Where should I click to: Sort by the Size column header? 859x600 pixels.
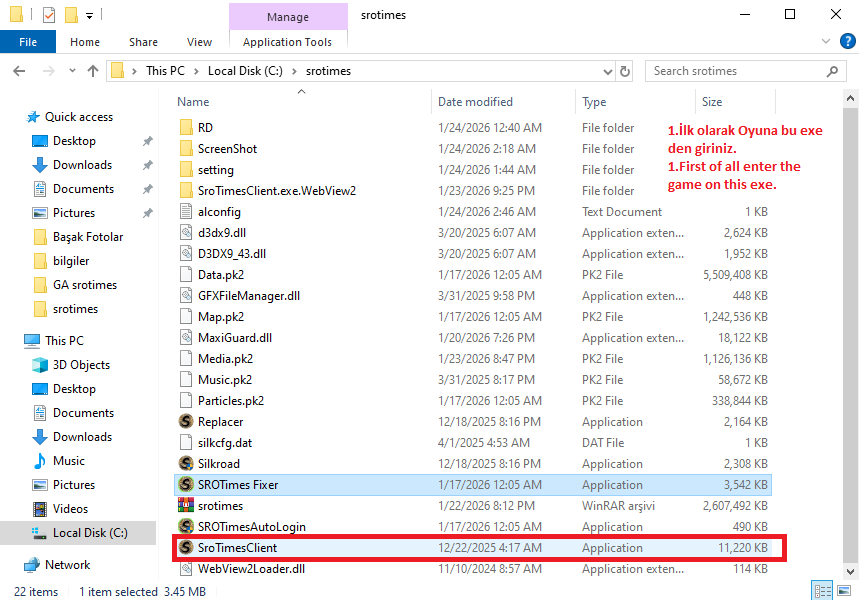click(735, 102)
